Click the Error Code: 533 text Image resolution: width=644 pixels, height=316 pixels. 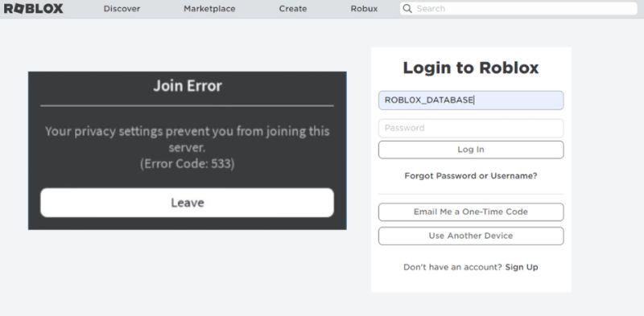tap(188, 164)
